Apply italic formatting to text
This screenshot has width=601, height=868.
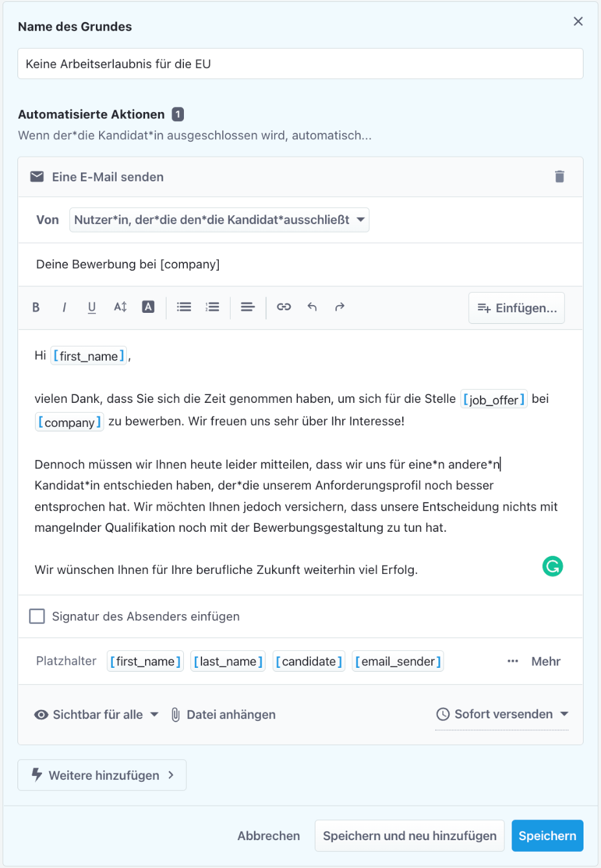(64, 307)
